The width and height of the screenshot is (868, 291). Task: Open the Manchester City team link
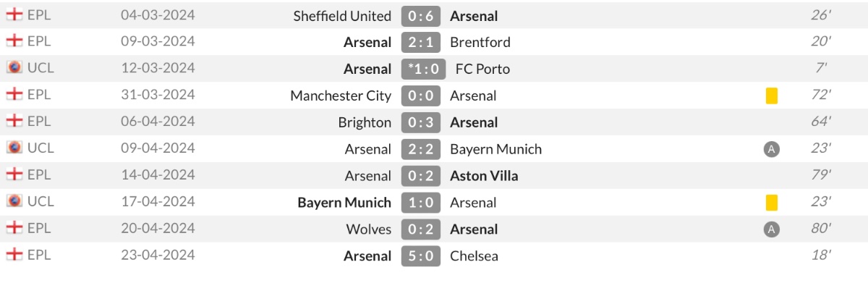[341, 96]
